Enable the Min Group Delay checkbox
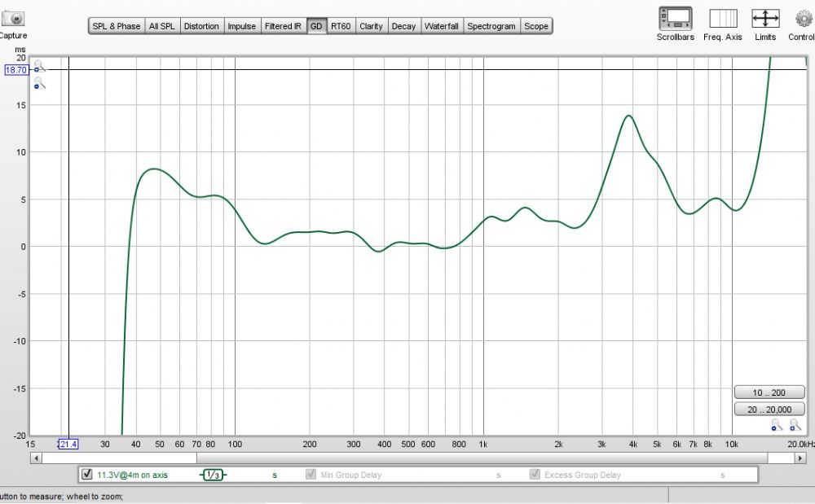This screenshot has height=504, width=815. (311, 475)
